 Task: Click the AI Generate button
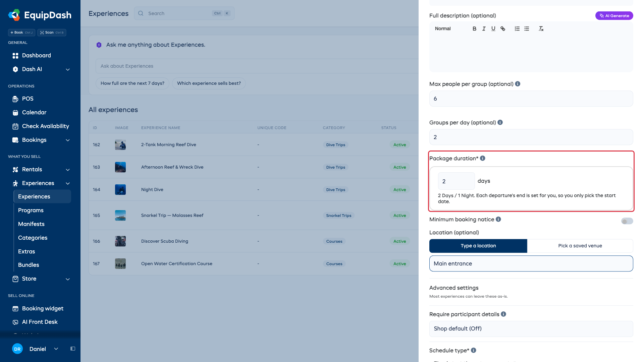[614, 16]
